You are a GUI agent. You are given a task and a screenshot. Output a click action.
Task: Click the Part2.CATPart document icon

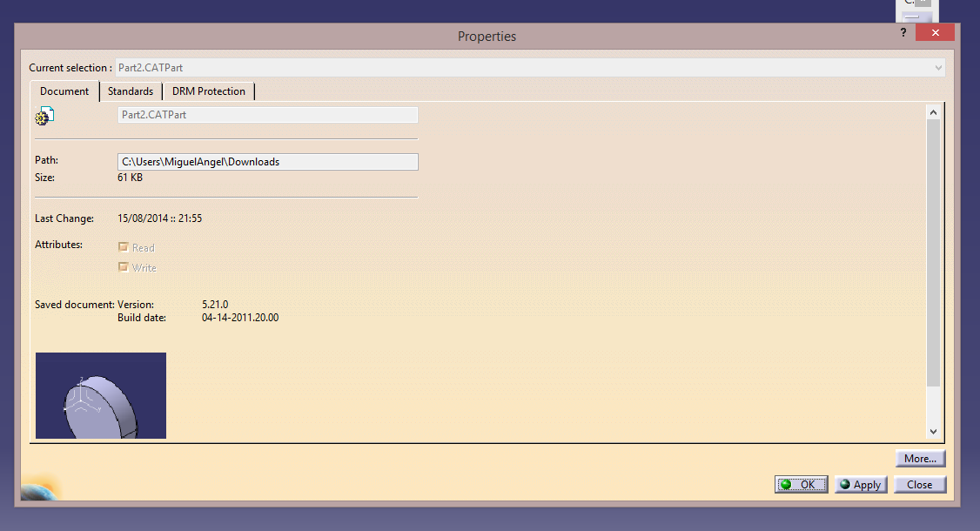pyautogui.click(x=44, y=116)
